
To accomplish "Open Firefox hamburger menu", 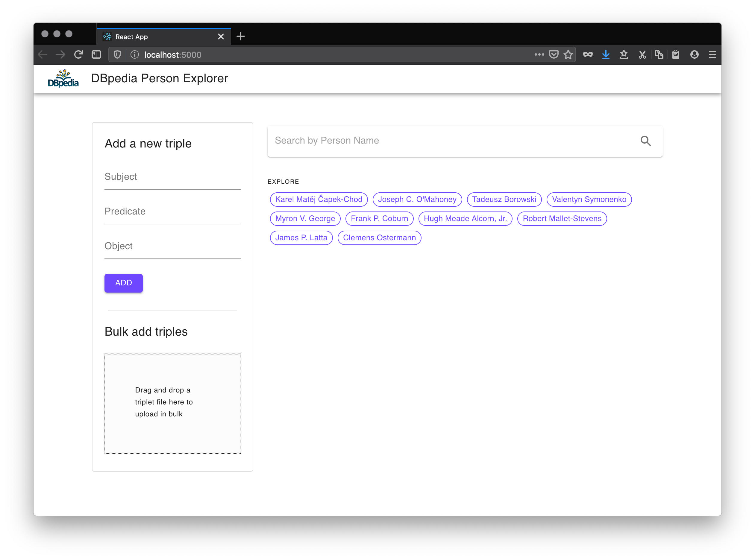I will pyautogui.click(x=712, y=54).
